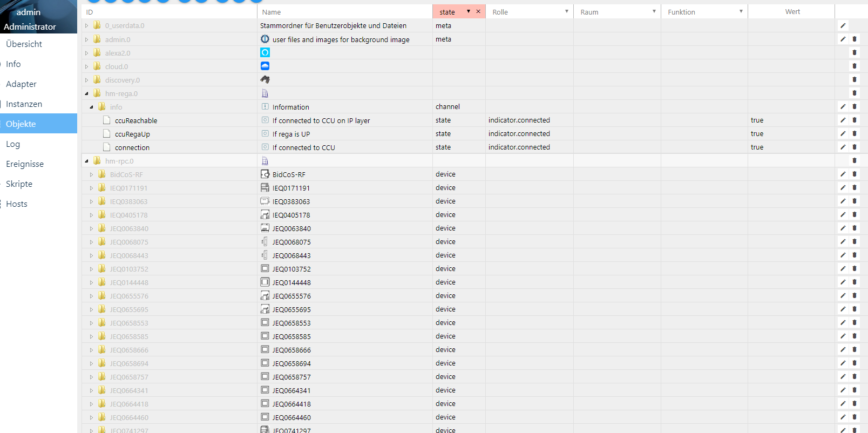Edit the 0_userdata.0 object

pos(843,25)
